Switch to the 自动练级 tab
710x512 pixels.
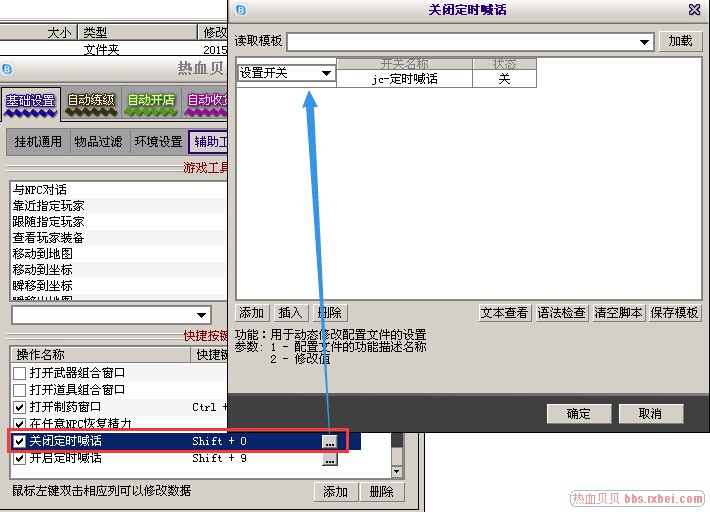tap(91, 101)
